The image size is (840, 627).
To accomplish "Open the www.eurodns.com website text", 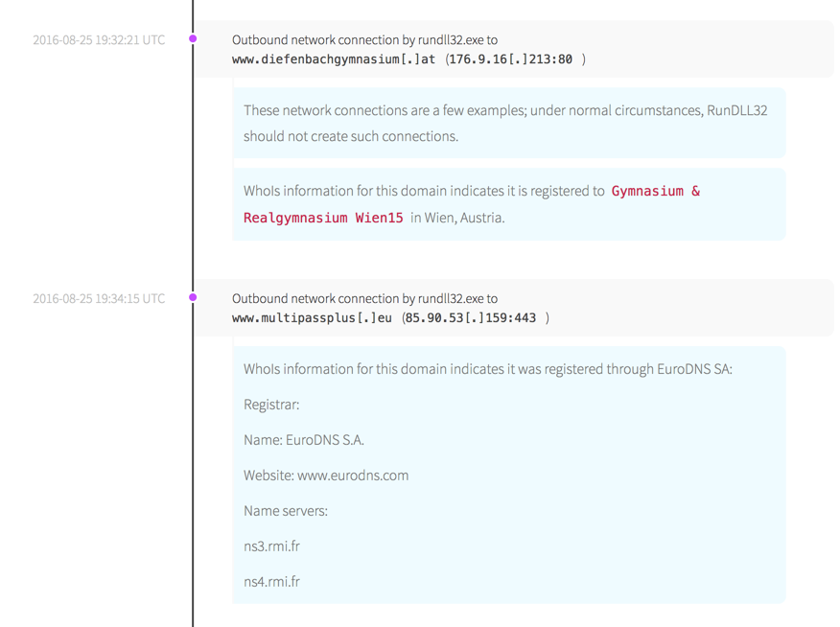I will pyautogui.click(x=352, y=476).
